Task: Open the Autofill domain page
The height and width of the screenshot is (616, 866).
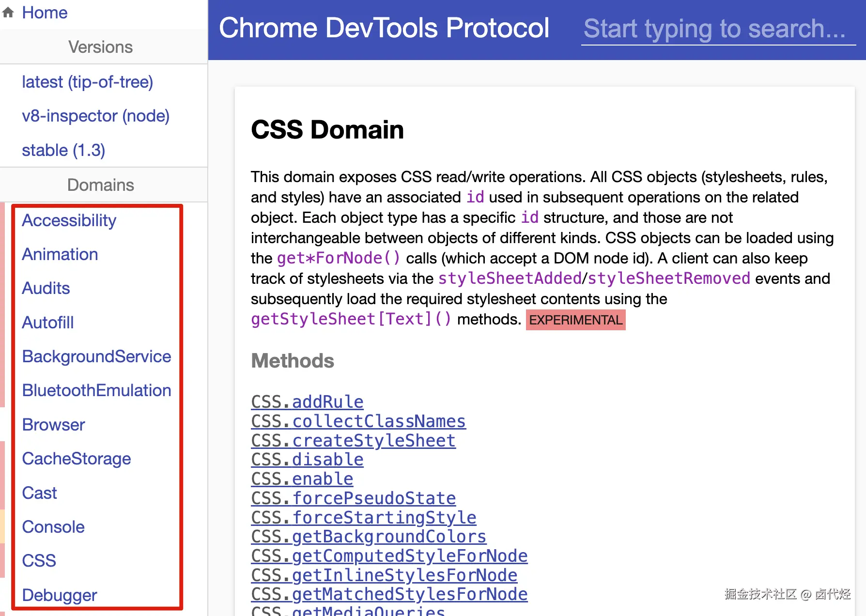Action: point(48,323)
